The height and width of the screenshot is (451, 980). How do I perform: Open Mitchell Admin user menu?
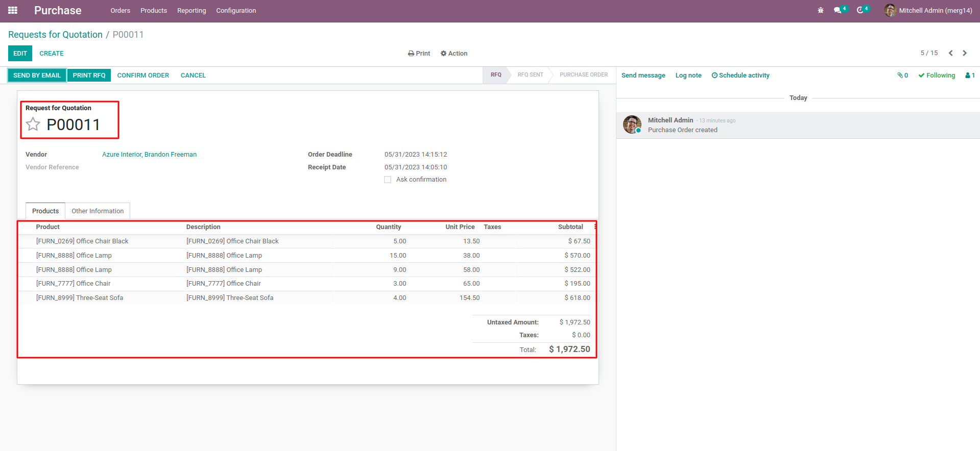[928, 11]
